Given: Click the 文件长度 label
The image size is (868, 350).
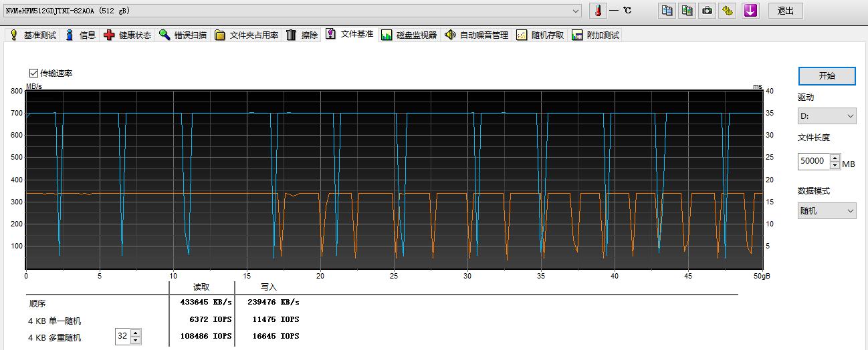Looking at the screenshot, I should point(814,138).
